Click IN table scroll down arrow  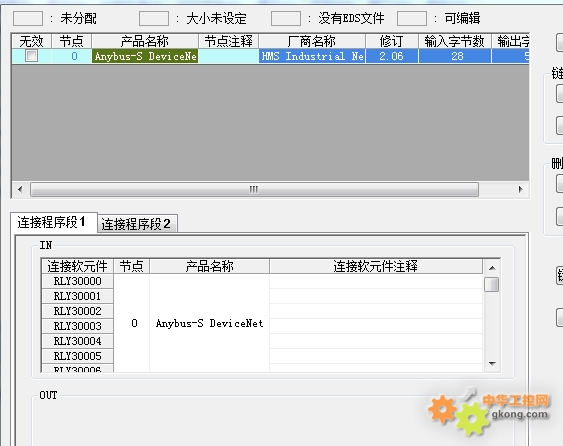coord(492,364)
